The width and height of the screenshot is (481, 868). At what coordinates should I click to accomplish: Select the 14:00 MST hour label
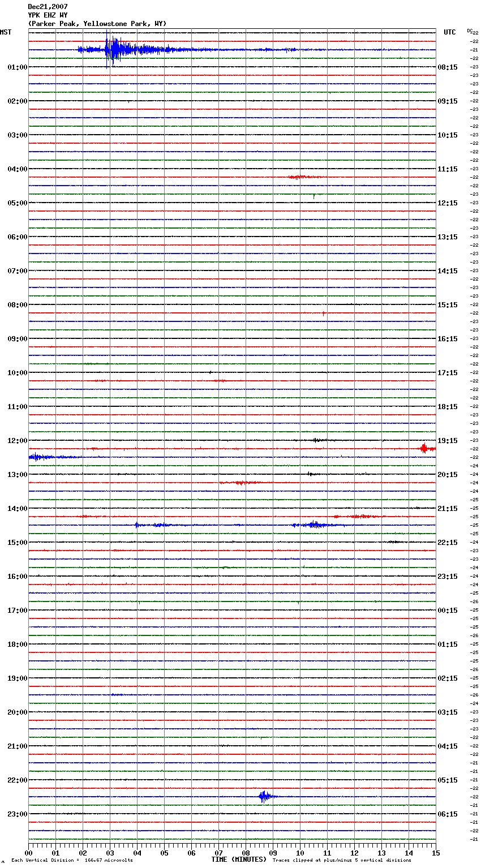point(18,509)
